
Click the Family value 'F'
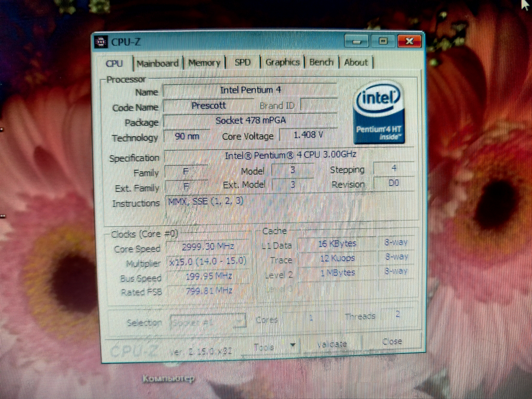(186, 171)
